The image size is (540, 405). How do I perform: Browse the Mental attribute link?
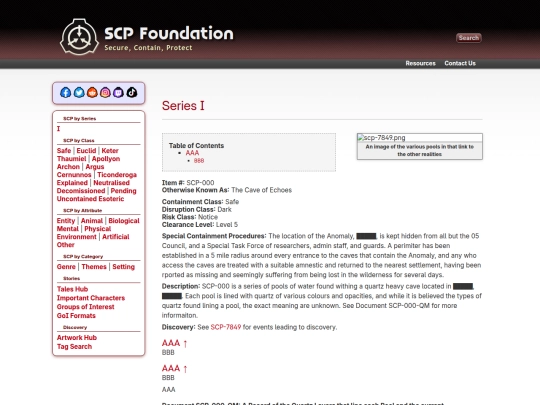click(x=68, y=229)
